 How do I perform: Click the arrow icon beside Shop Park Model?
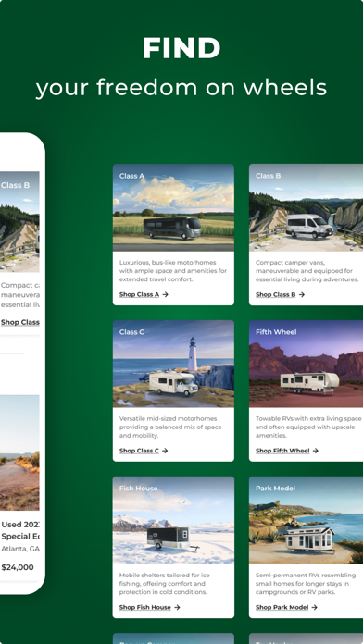click(315, 607)
